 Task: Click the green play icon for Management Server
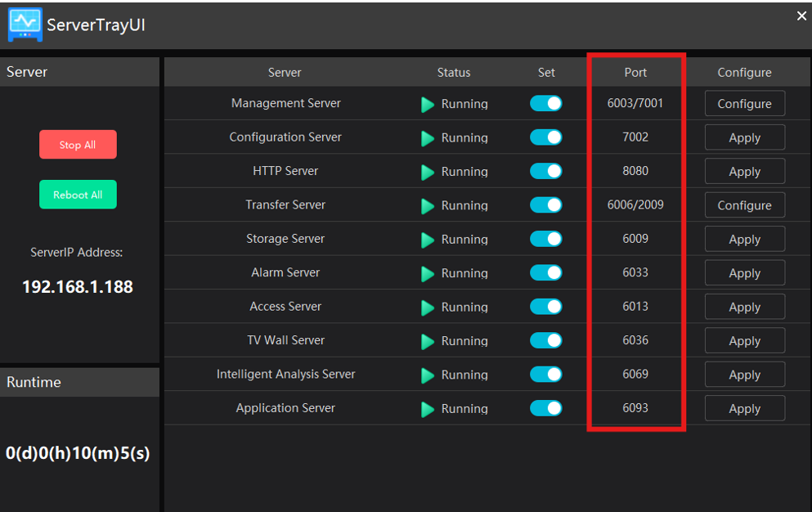(428, 105)
